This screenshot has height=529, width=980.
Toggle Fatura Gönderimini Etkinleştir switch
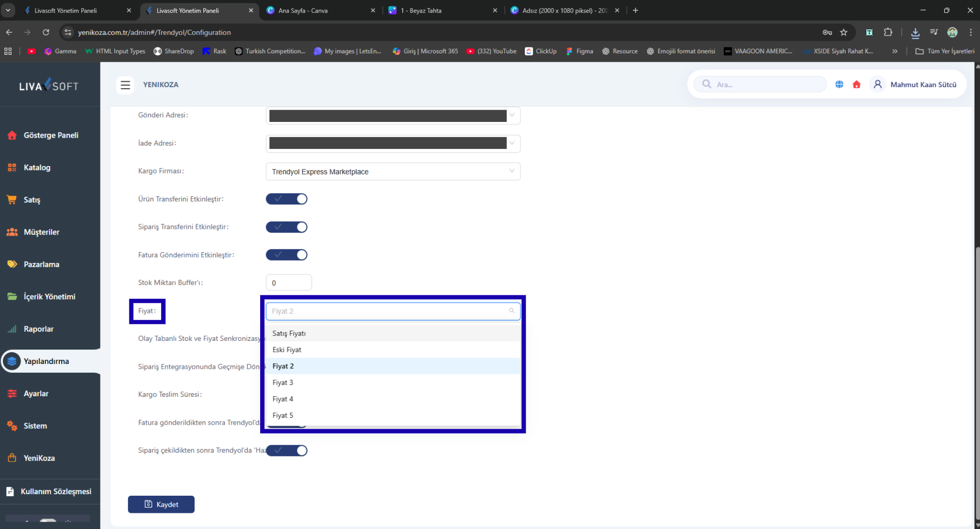[287, 255]
